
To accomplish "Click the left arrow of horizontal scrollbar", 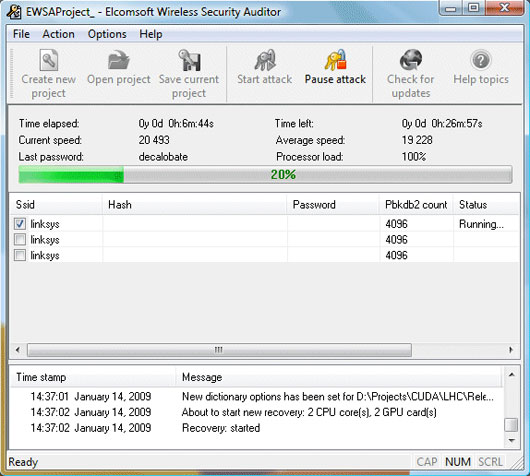I will click(x=18, y=350).
